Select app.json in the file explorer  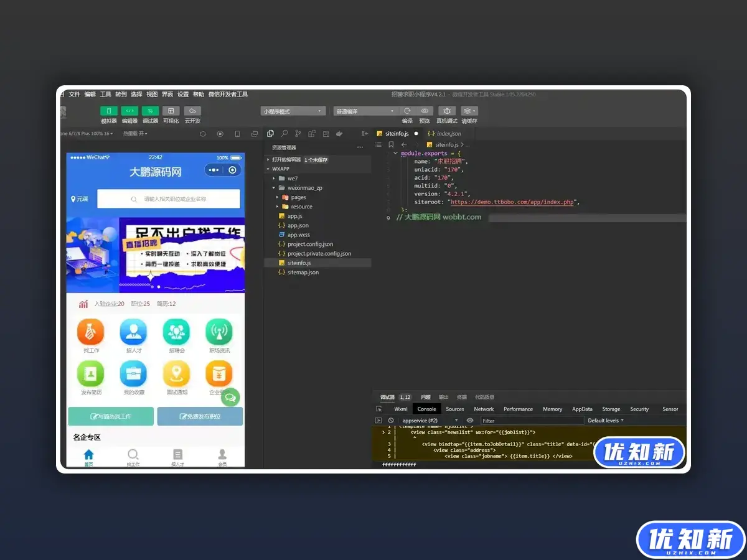[x=298, y=225]
